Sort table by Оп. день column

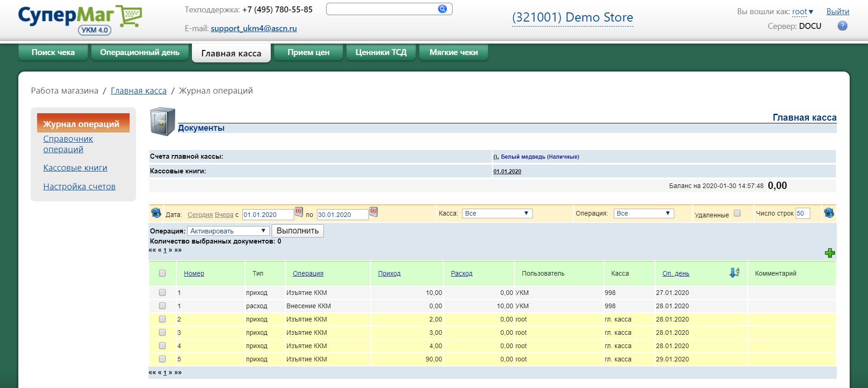coord(676,273)
